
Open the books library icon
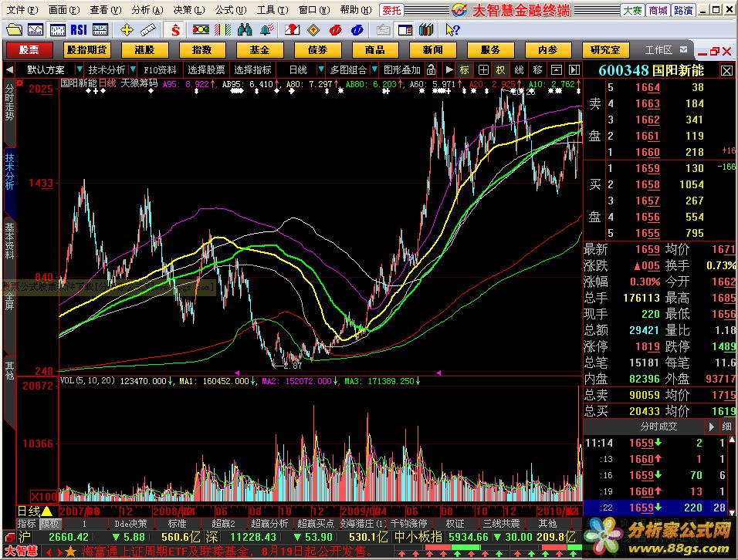[426, 30]
